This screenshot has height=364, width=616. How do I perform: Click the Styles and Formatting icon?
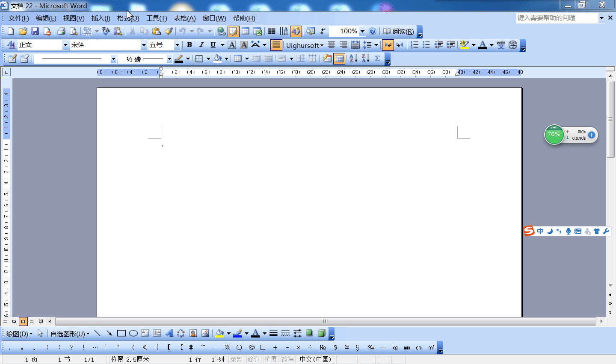pyautogui.click(x=11, y=45)
